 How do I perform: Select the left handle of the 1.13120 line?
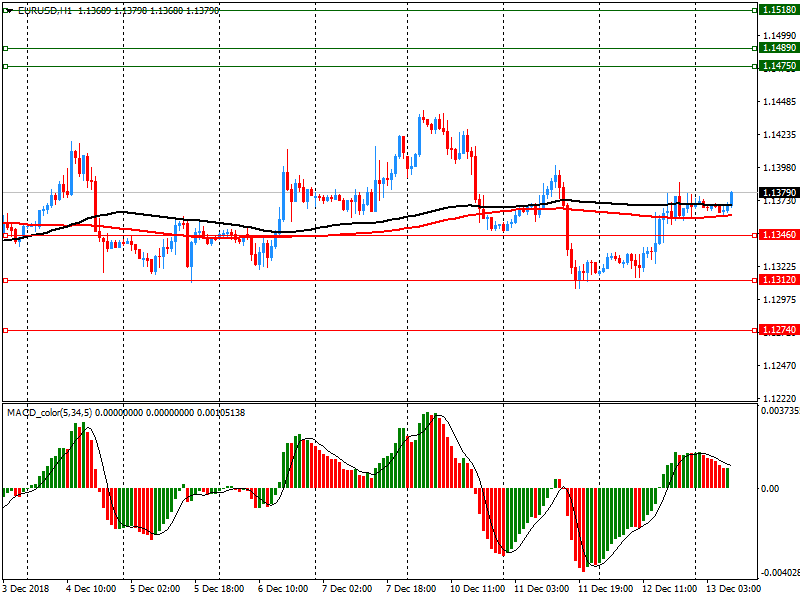[5, 280]
